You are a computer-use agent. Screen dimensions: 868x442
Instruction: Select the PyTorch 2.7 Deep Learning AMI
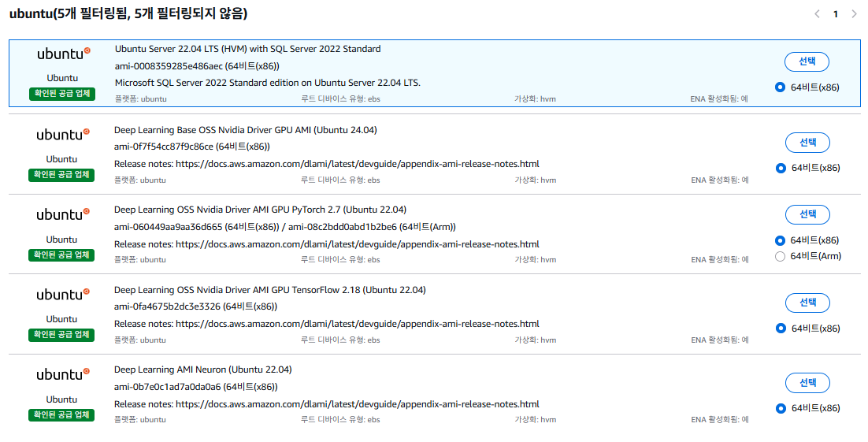tap(807, 214)
